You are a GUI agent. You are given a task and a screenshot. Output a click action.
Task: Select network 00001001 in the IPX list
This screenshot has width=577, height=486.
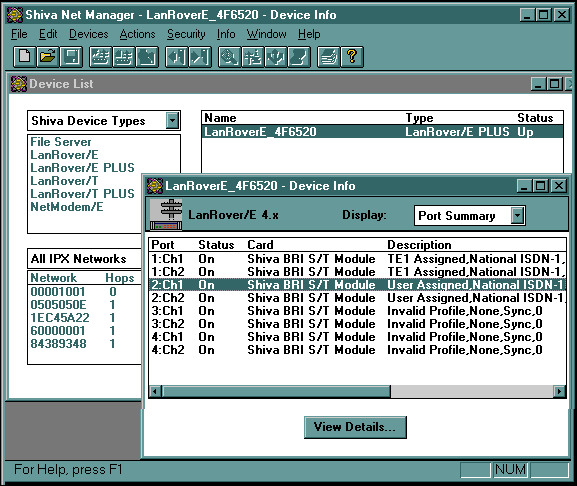[84, 292]
